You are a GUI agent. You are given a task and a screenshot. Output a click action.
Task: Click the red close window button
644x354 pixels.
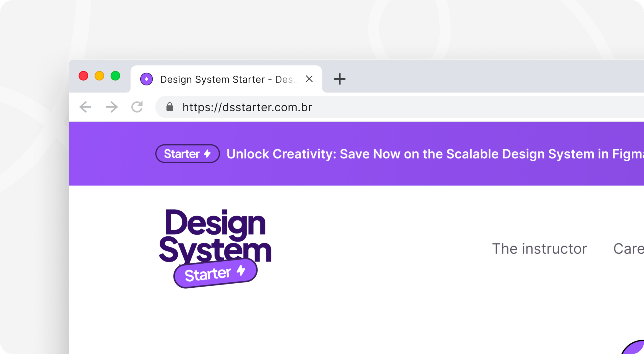(x=84, y=76)
